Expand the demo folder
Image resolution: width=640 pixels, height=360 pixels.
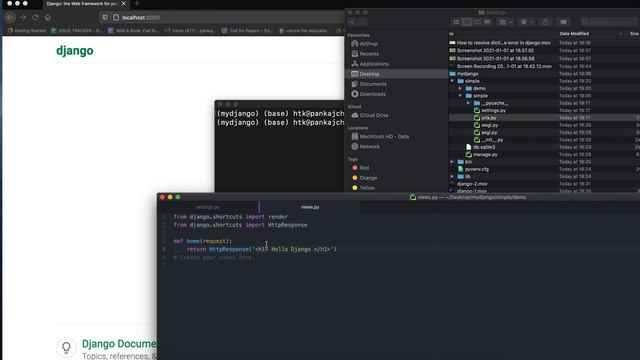click(x=460, y=89)
